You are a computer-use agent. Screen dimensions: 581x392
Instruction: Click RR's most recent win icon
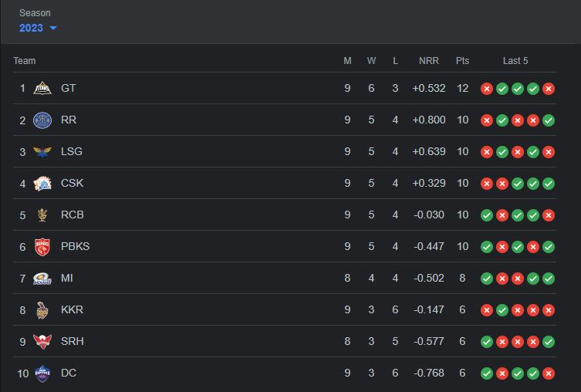(549, 120)
